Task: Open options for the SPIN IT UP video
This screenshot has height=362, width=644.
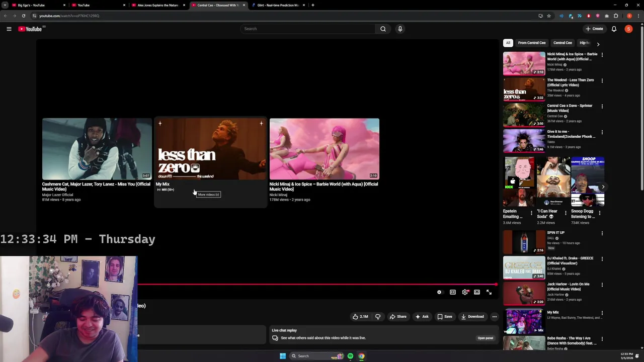Action: 602,233
